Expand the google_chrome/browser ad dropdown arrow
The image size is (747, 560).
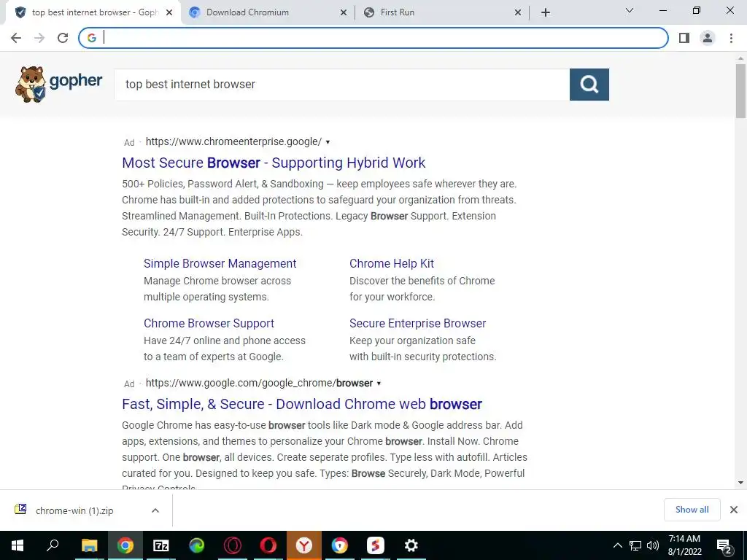(379, 384)
